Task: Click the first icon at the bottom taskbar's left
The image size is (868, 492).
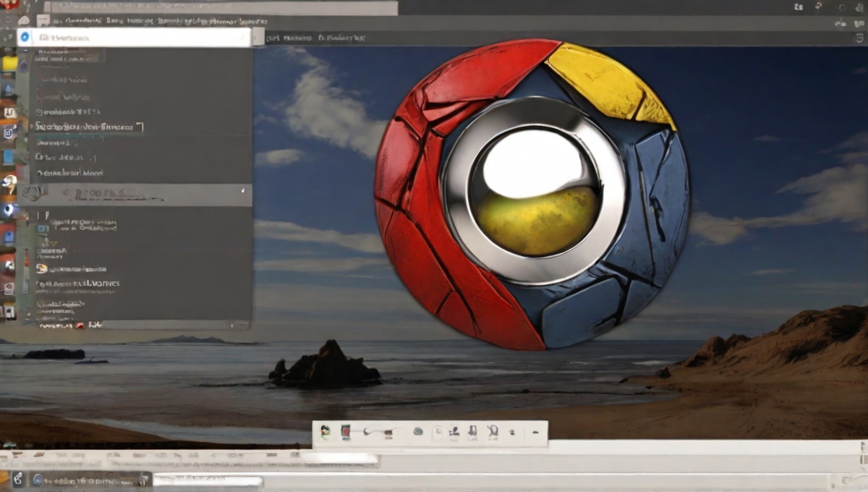Action: (x=17, y=479)
